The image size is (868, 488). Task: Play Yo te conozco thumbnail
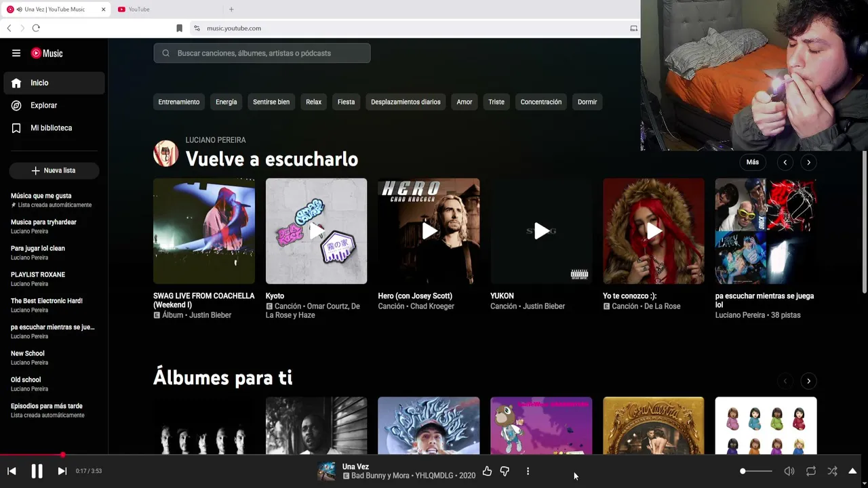coord(654,231)
